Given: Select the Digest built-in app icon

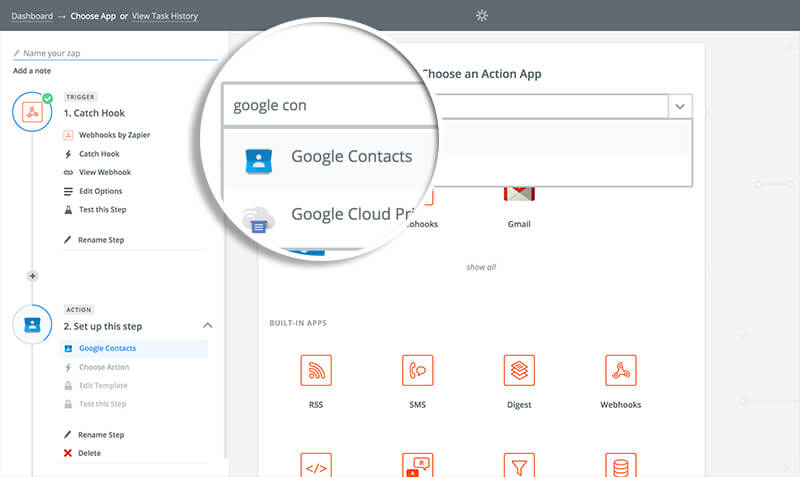Looking at the screenshot, I should pyautogui.click(x=519, y=370).
